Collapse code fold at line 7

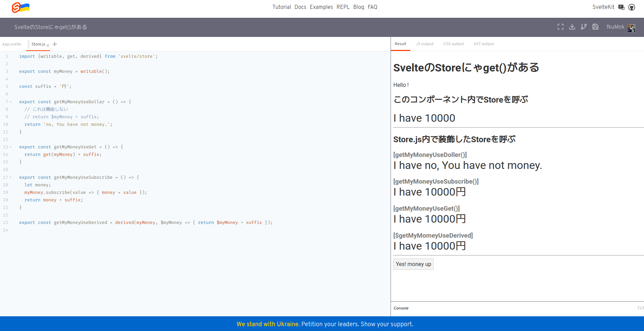coord(11,102)
